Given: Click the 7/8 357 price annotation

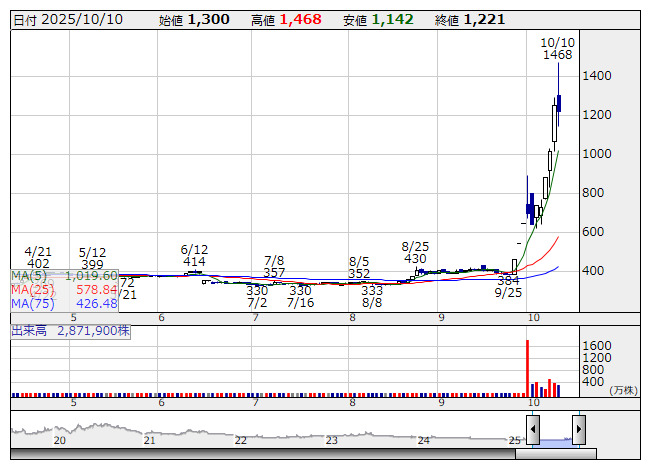Looking at the screenshot, I should pos(275,266).
